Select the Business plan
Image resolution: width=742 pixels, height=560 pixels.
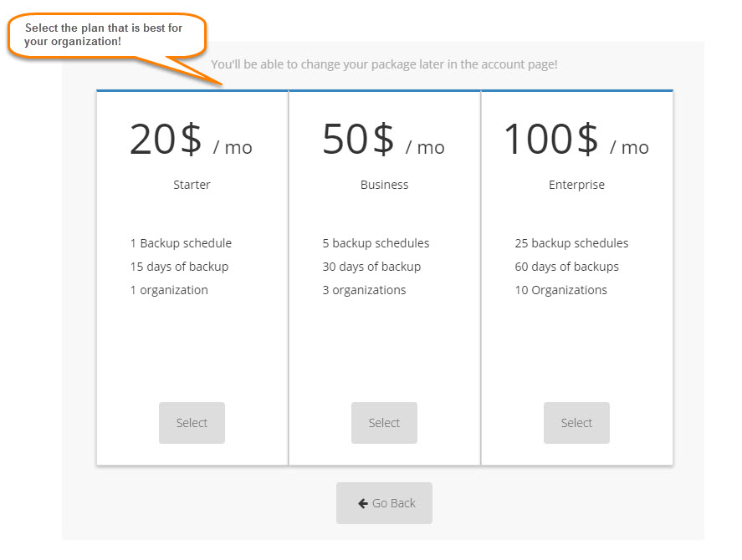(x=384, y=423)
